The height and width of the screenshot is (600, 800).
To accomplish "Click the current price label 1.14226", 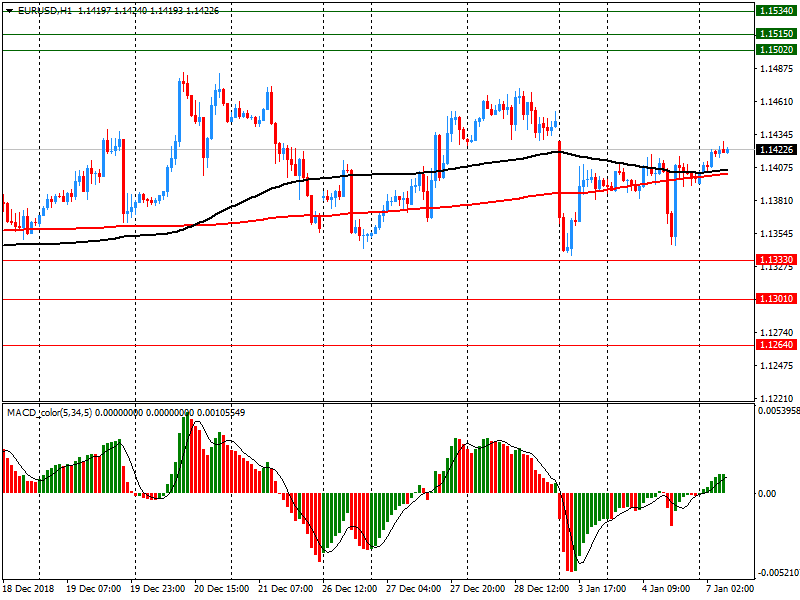I will point(776,150).
